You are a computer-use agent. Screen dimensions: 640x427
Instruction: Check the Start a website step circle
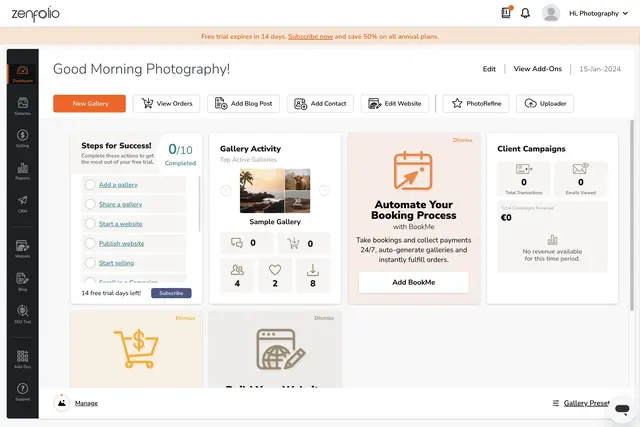(x=90, y=224)
